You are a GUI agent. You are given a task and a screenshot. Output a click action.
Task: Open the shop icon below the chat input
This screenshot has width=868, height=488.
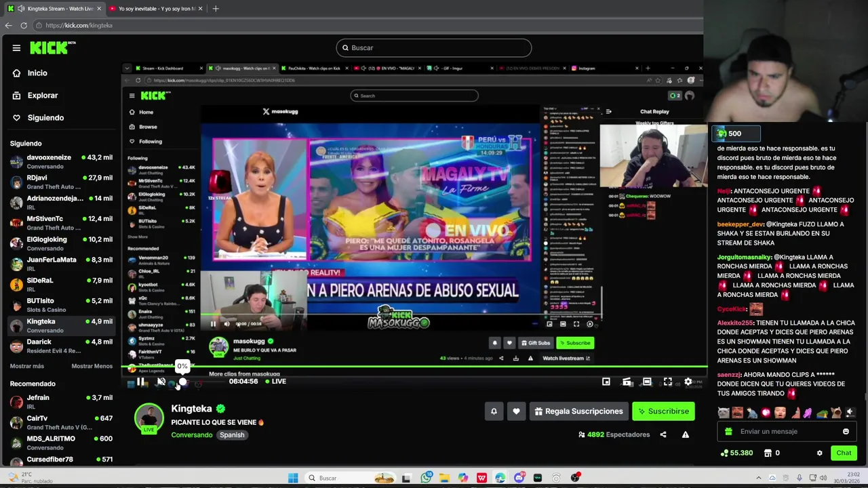[x=768, y=453]
